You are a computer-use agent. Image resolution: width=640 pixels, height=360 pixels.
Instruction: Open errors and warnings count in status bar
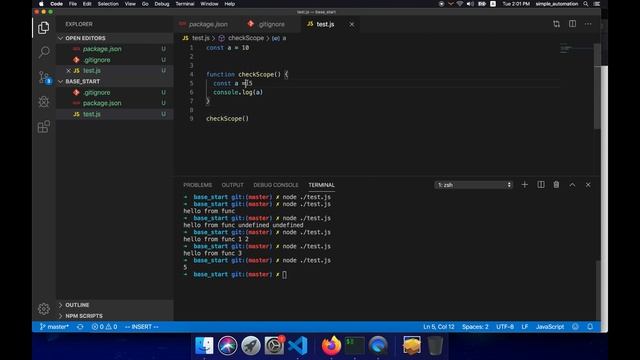pos(104,327)
